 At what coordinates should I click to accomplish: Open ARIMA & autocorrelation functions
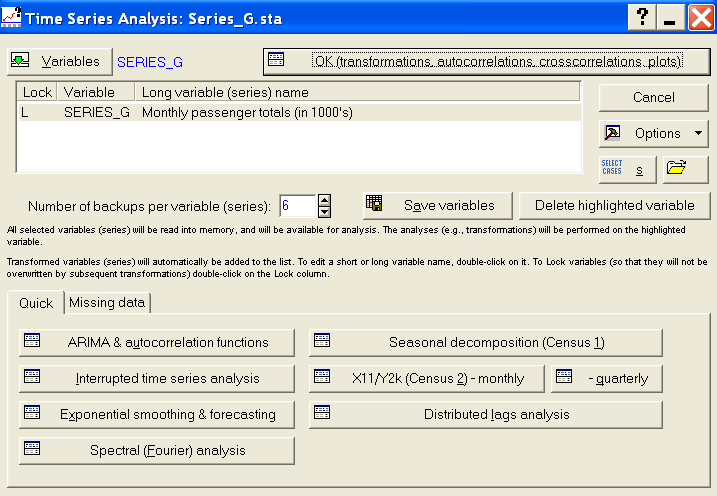coord(157,342)
